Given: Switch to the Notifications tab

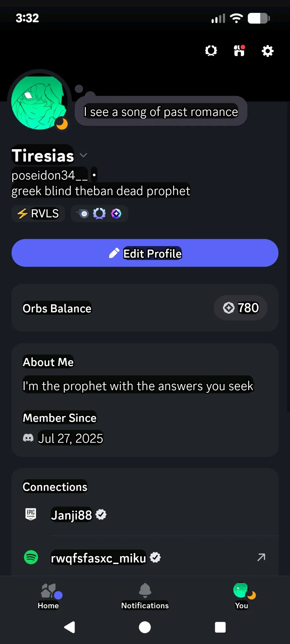Looking at the screenshot, I should [x=145, y=596].
